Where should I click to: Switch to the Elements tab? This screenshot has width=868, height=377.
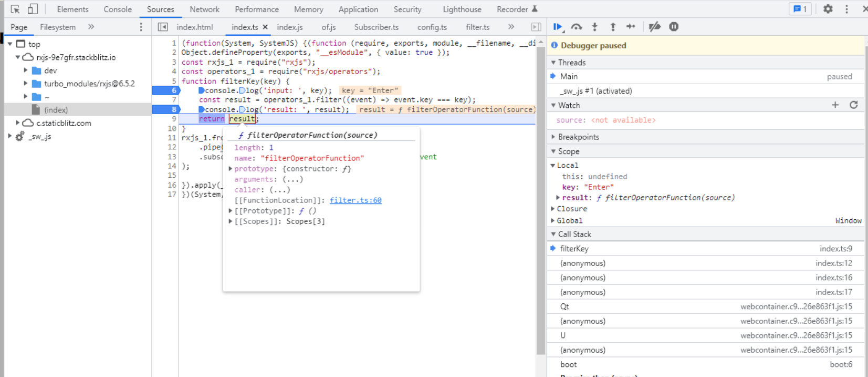[x=72, y=9]
